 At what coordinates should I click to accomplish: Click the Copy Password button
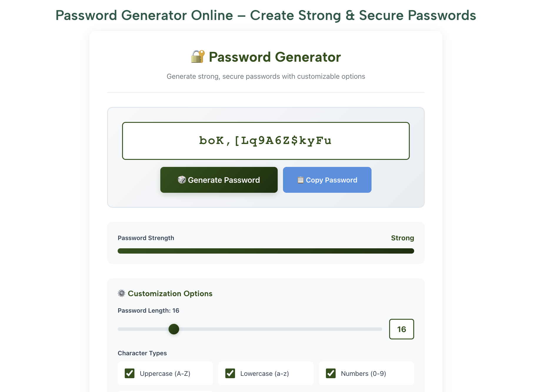(x=327, y=180)
